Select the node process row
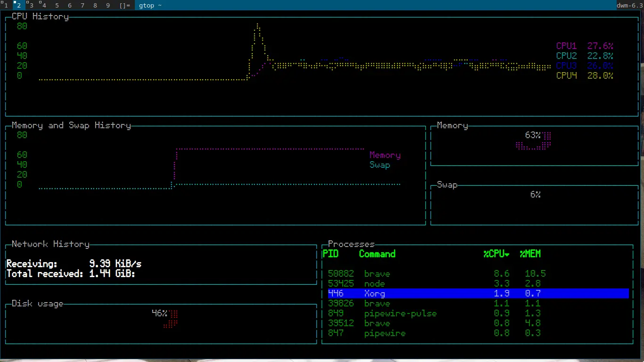This screenshot has height=362, width=644. coord(374,284)
